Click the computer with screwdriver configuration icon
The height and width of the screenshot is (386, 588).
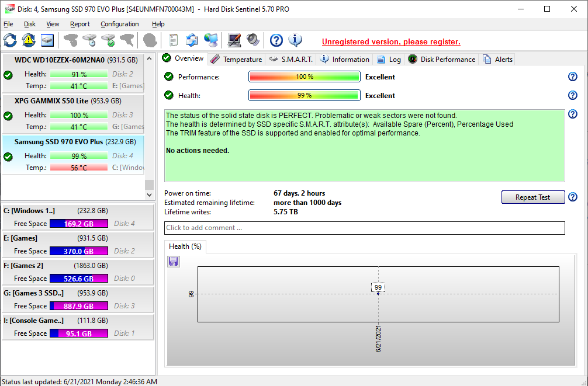(x=234, y=40)
